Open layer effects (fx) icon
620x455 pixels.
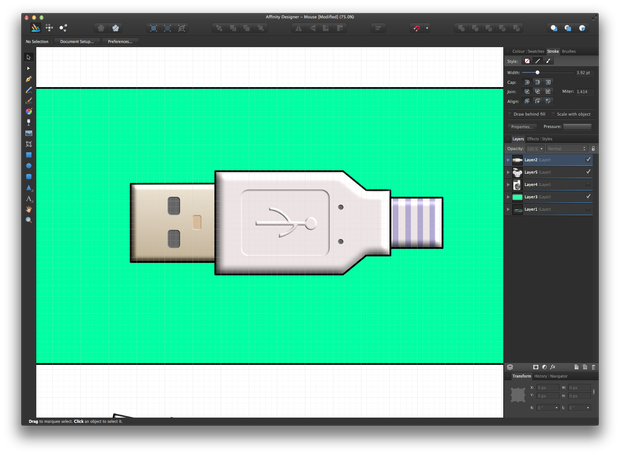[x=553, y=367]
